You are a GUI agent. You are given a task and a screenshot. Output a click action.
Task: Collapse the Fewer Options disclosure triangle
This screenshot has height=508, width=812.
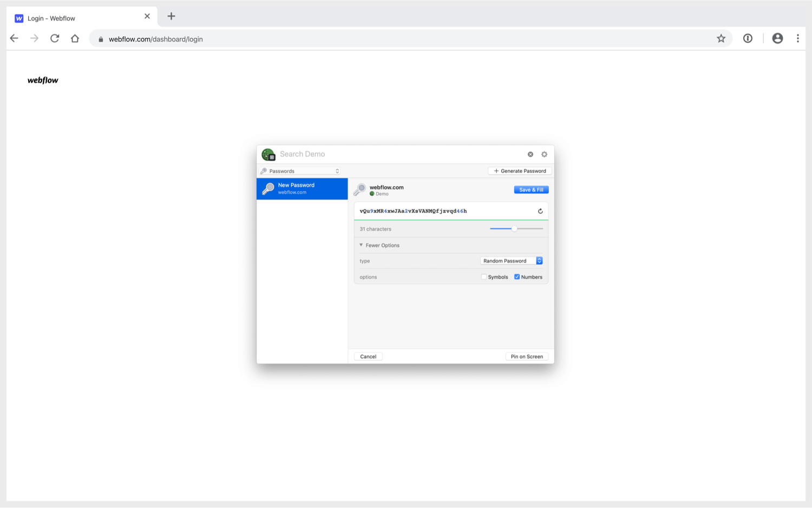click(361, 245)
